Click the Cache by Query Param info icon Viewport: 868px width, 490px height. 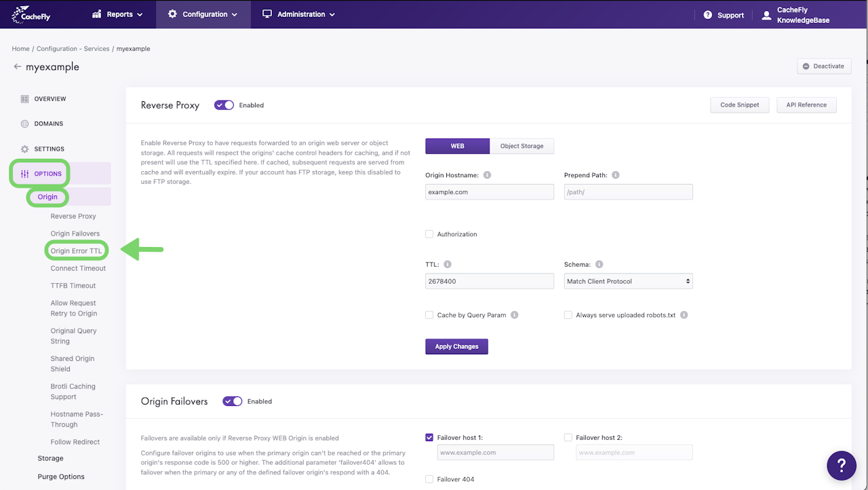tap(515, 315)
